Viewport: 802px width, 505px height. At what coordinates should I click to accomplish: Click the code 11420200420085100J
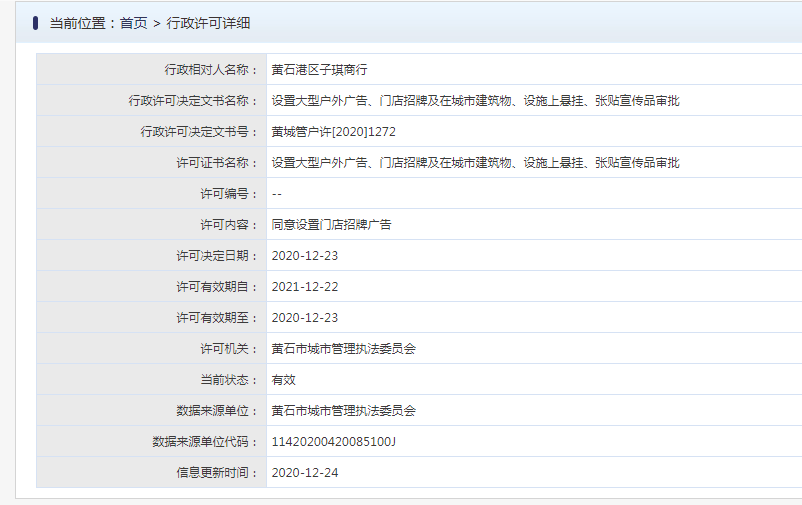[333, 442]
